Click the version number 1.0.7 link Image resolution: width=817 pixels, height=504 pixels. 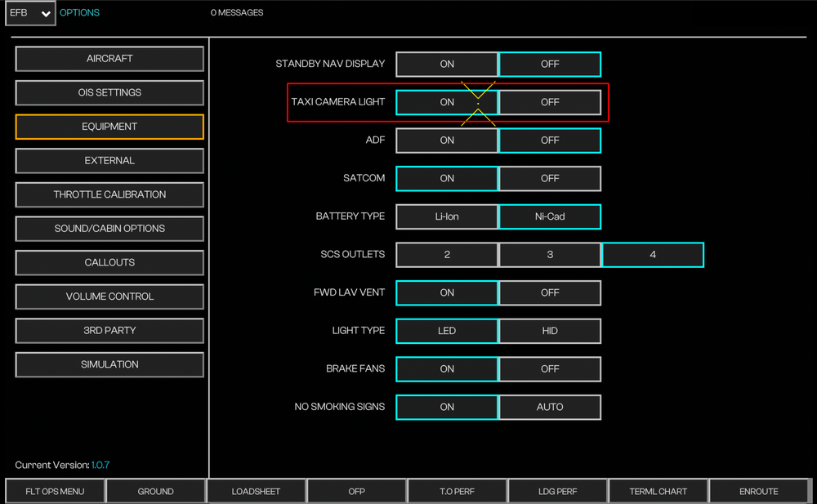coord(100,465)
